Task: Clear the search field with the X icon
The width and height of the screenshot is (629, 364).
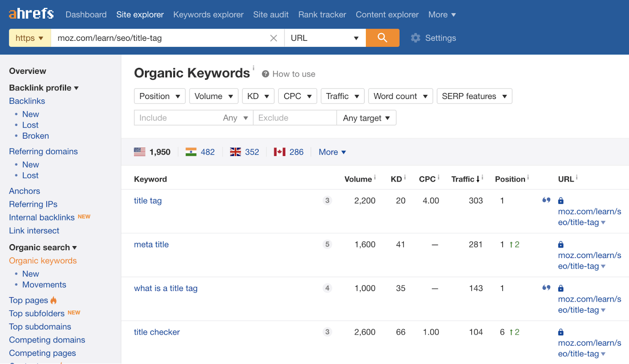Action: [x=273, y=38]
